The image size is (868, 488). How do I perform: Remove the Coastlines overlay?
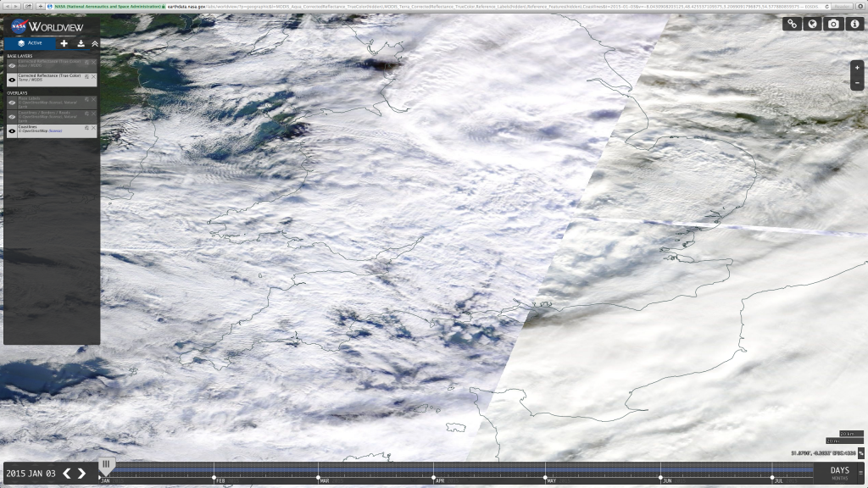click(93, 129)
